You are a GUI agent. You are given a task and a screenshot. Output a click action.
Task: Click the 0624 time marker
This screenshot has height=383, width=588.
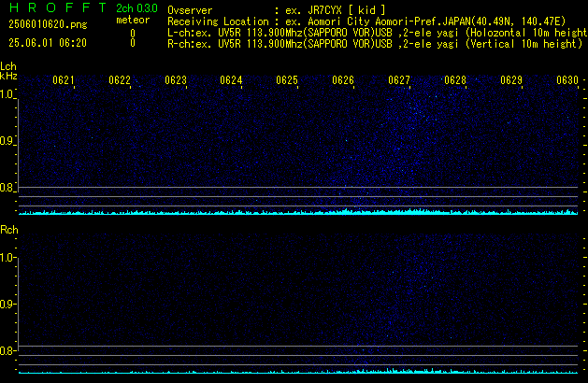point(231,80)
